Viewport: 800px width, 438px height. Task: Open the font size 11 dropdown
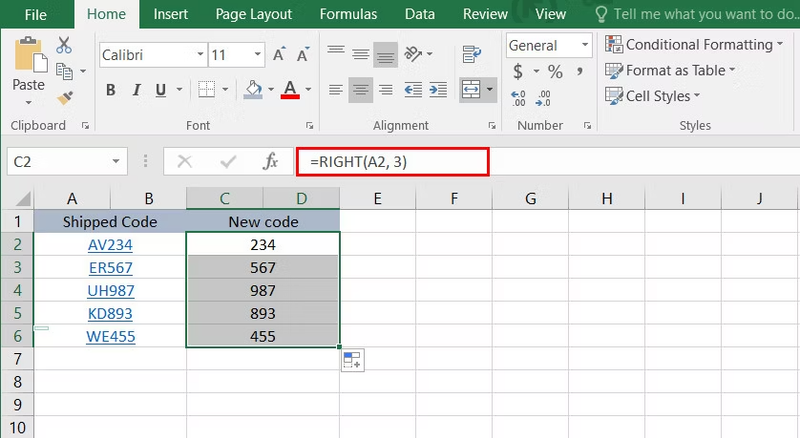pos(258,55)
